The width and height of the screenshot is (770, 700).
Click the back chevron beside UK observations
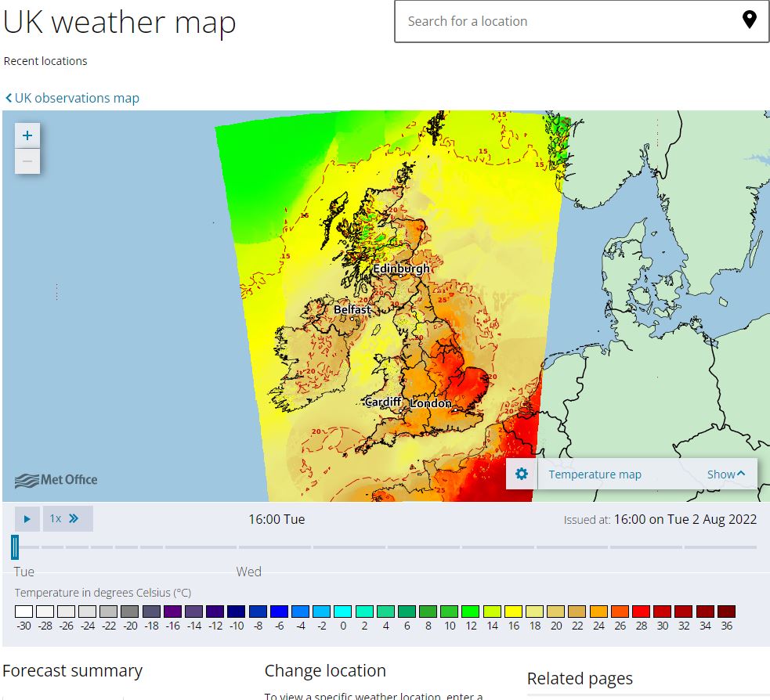click(9, 99)
